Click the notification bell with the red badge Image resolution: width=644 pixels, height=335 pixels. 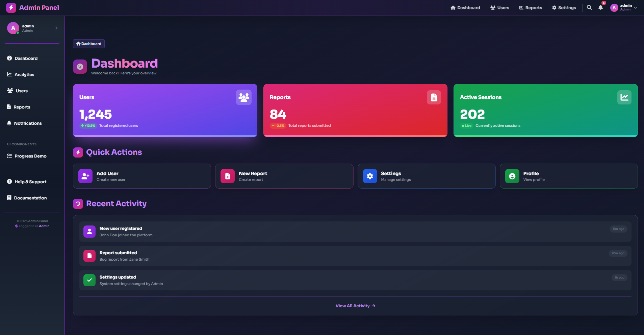[601, 7]
